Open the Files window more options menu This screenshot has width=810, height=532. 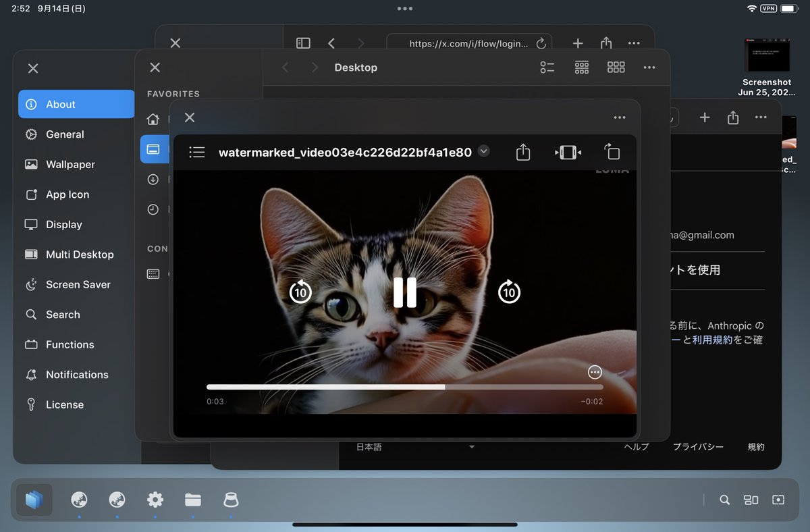pyautogui.click(x=649, y=68)
